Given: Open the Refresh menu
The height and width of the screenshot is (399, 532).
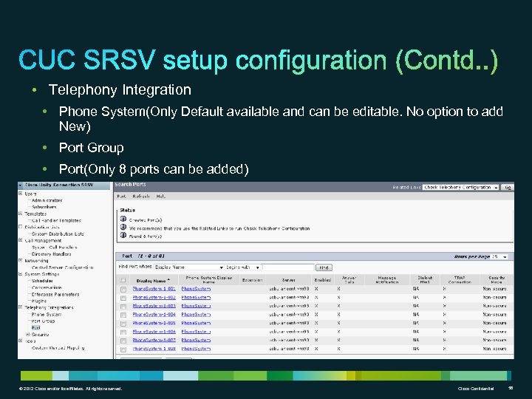Looking at the screenshot, I should (141, 197).
